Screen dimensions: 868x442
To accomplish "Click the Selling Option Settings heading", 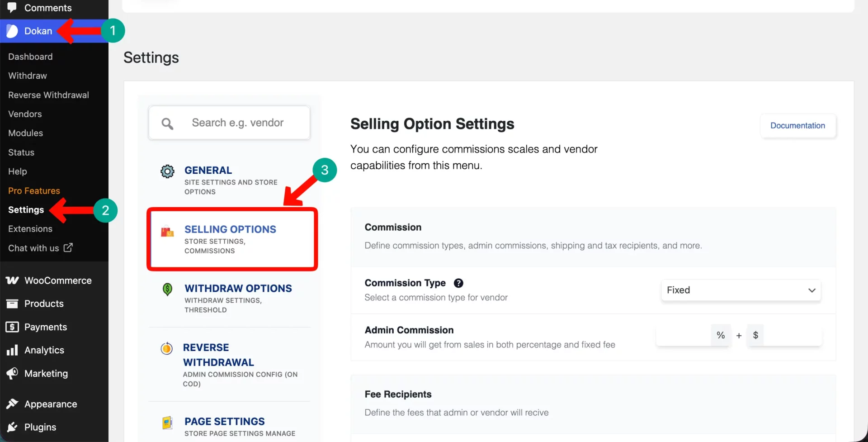I will [432, 124].
